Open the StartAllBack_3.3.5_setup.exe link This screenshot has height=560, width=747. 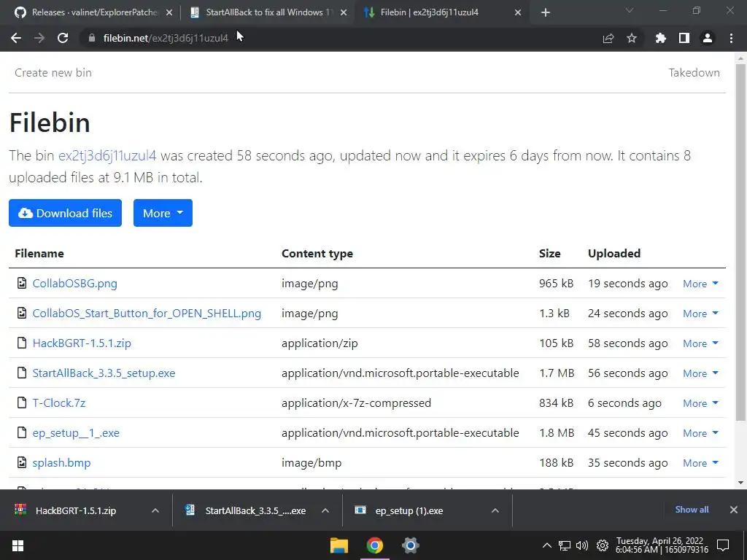(104, 373)
